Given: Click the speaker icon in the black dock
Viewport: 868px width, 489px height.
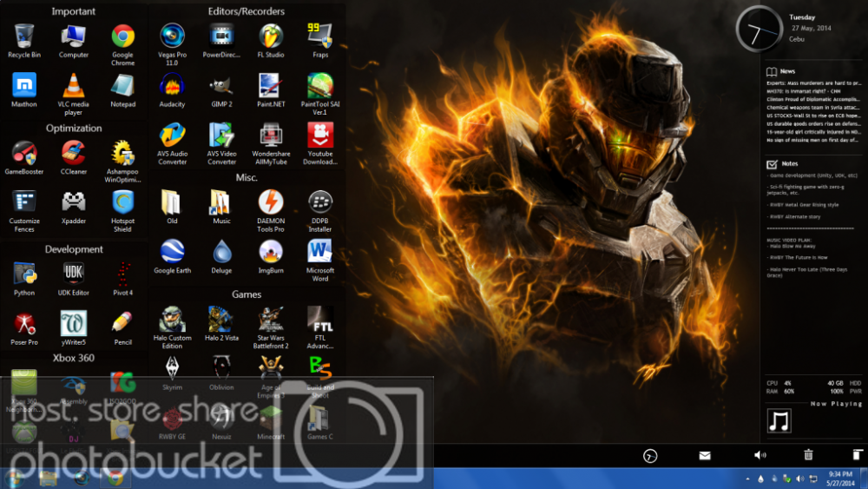Looking at the screenshot, I should coord(759,455).
